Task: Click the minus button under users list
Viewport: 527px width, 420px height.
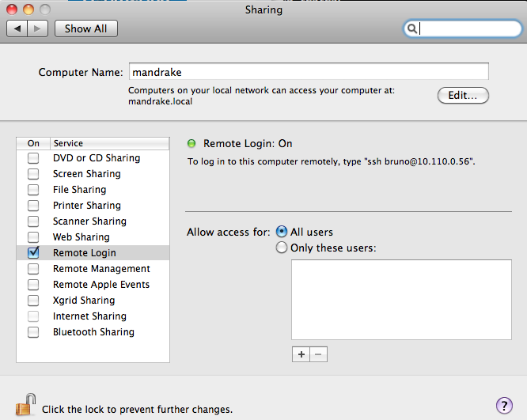Action: [318, 354]
